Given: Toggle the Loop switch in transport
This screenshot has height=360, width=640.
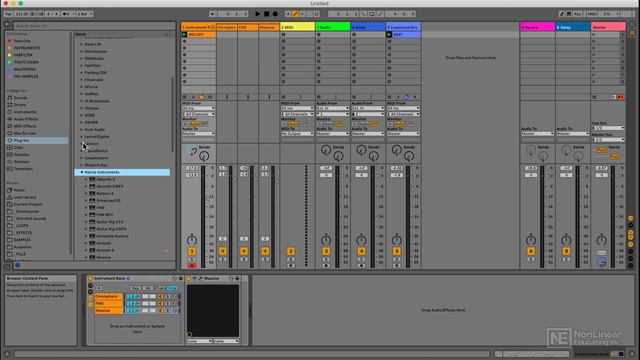Looking at the screenshot, I should 372,14.
